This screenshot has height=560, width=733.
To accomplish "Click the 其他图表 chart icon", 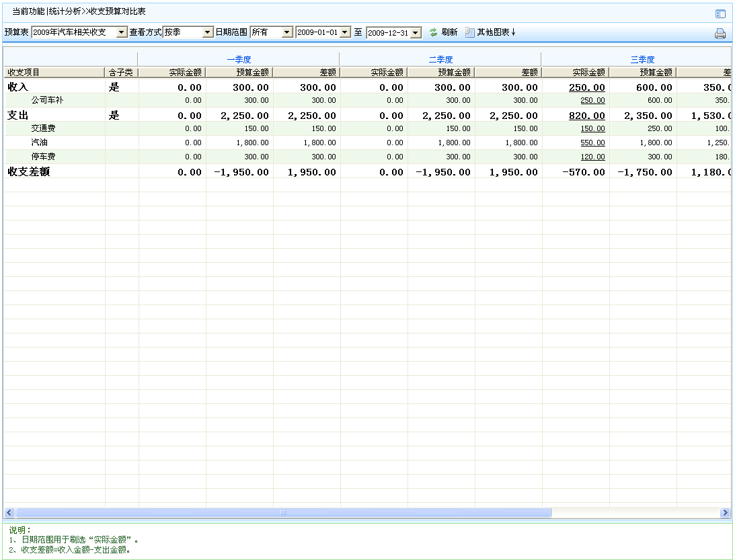I will coord(469,32).
